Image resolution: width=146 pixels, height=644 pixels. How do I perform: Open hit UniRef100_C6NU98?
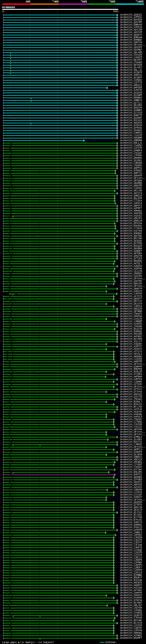pyautogui.click(x=131, y=490)
